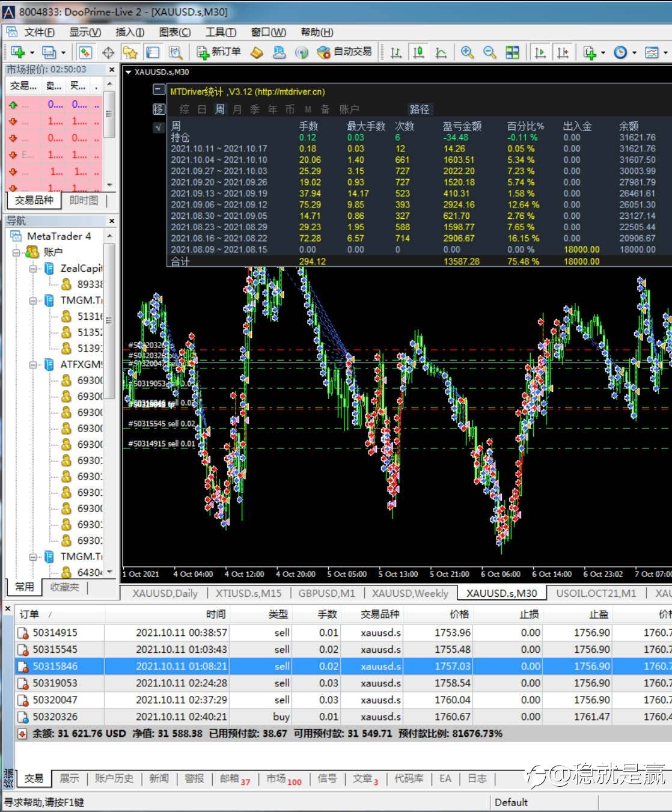Screen dimensions: 672x812
Task: Open the 帮助(H) menu
Action: [x=317, y=32]
